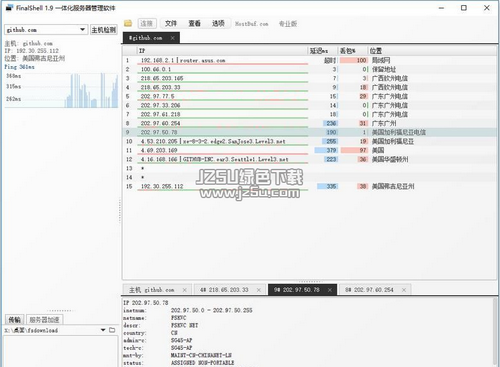Close the github.com session tab
The image size is (500, 367).
[172, 38]
